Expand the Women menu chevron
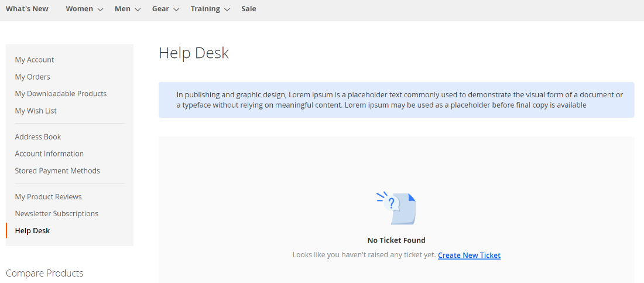The height and width of the screenshot is (283, 644). [x=100, y=9]
